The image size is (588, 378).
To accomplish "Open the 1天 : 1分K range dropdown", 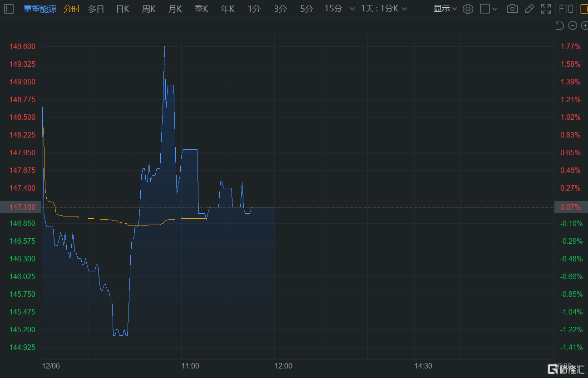I will (x=384, y=9).
